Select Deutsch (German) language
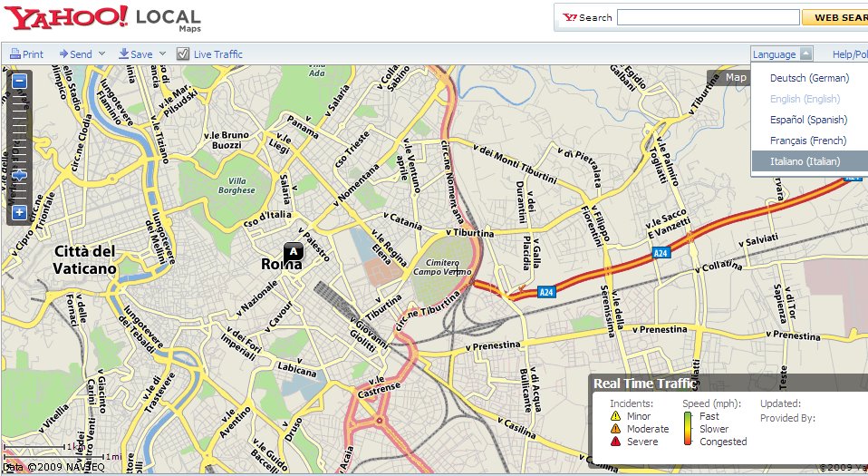The image size is (868, 476). click(809, 78)
